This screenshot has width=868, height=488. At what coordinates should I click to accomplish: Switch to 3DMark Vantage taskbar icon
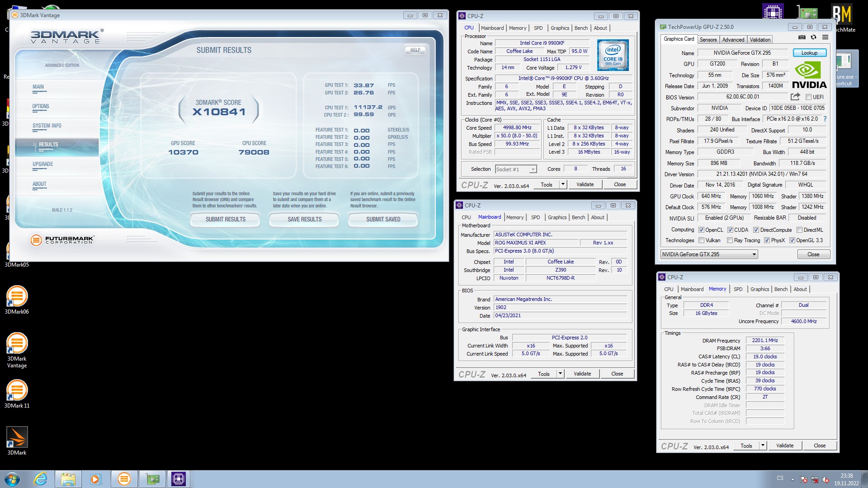[124, 479]
